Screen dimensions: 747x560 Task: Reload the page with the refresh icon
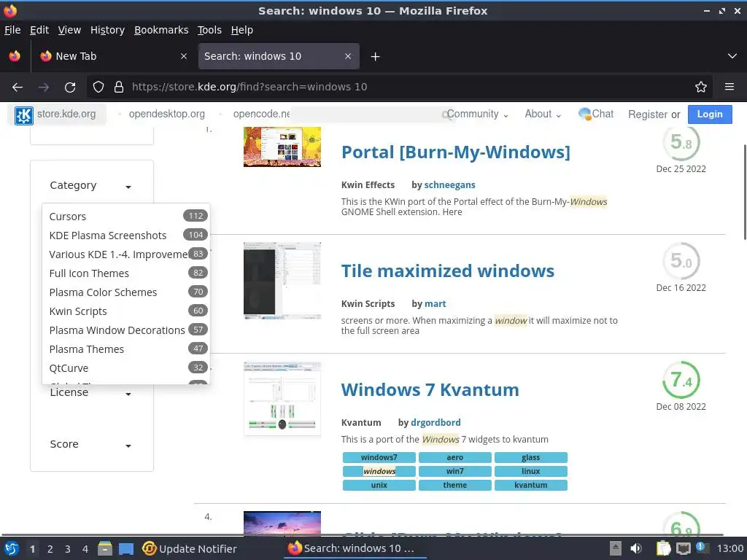click(70, 87)
